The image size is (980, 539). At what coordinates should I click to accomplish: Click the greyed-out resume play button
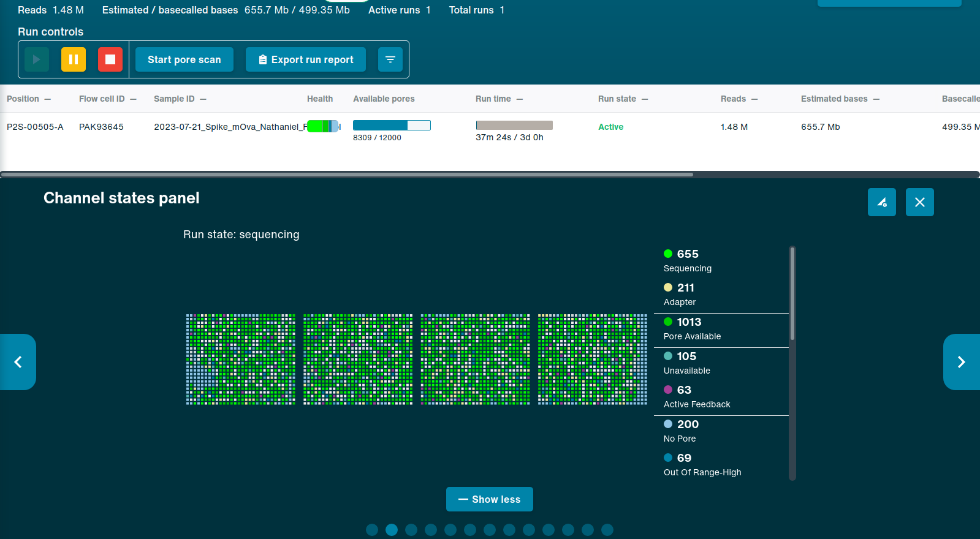37,59
